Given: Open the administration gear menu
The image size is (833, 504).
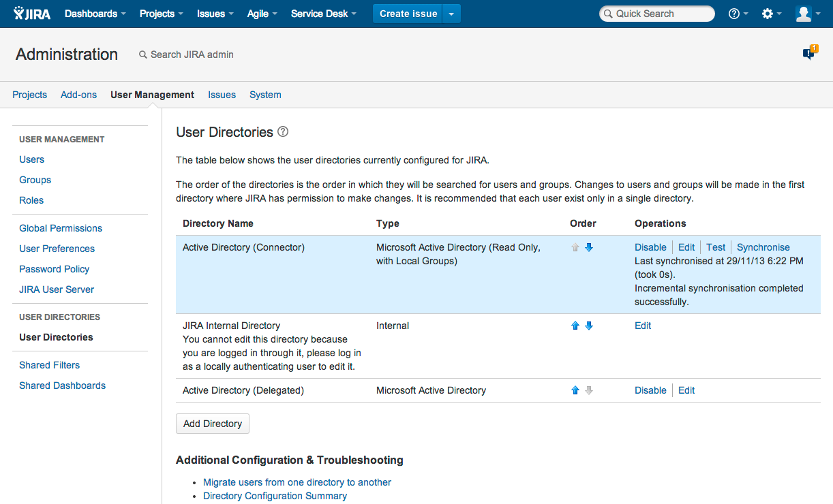Looking at the screenshot, I should point(768,14).
